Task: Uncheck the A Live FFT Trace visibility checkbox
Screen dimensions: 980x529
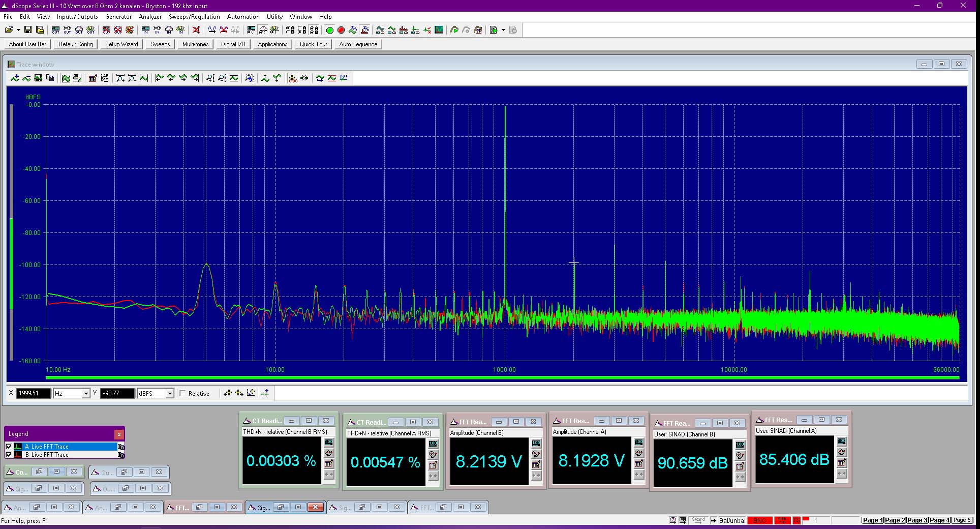Action: pos(9,447)
